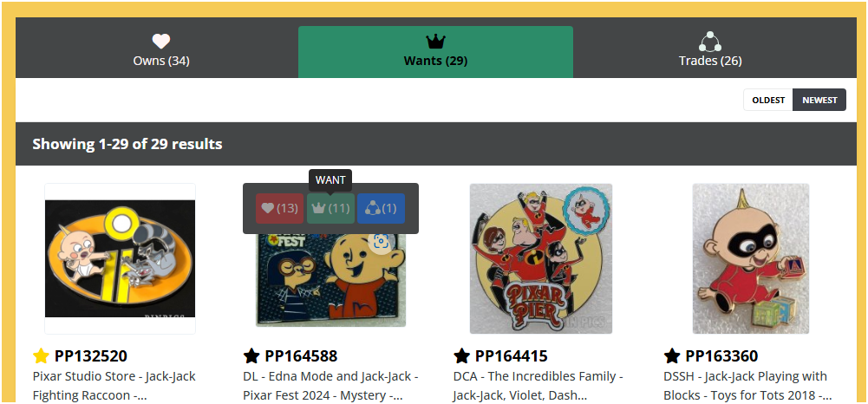Sort the results by Newest

click(x=819, y=101)
